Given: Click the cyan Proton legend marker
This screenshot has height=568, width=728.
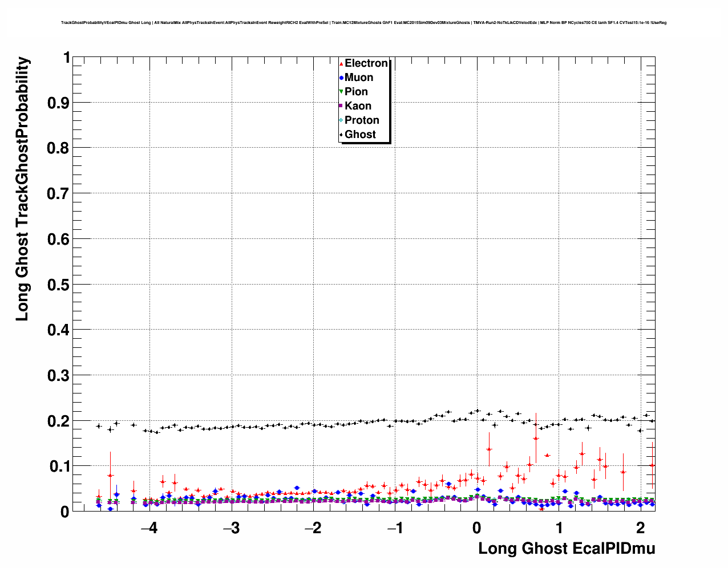Looking at the screenshot, I should click(341, 120).
